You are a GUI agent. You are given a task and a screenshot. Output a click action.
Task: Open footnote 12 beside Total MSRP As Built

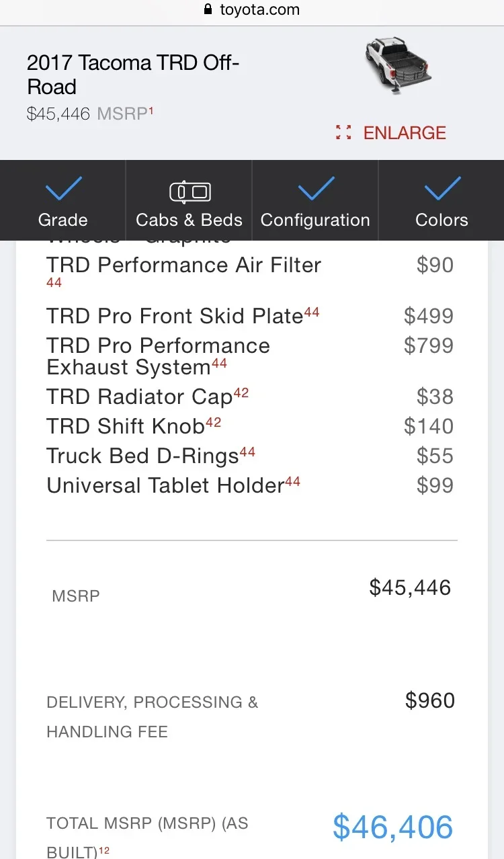point(104,850)
